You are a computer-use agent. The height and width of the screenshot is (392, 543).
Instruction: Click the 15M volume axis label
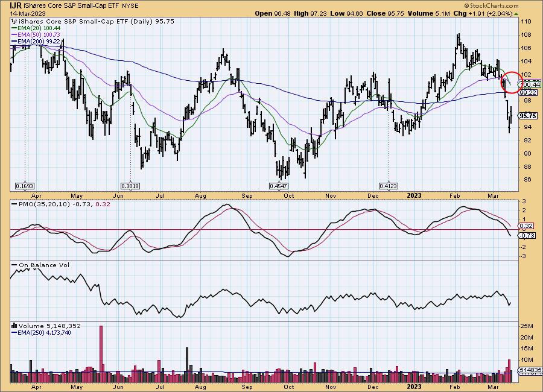[x=527, y=349]
